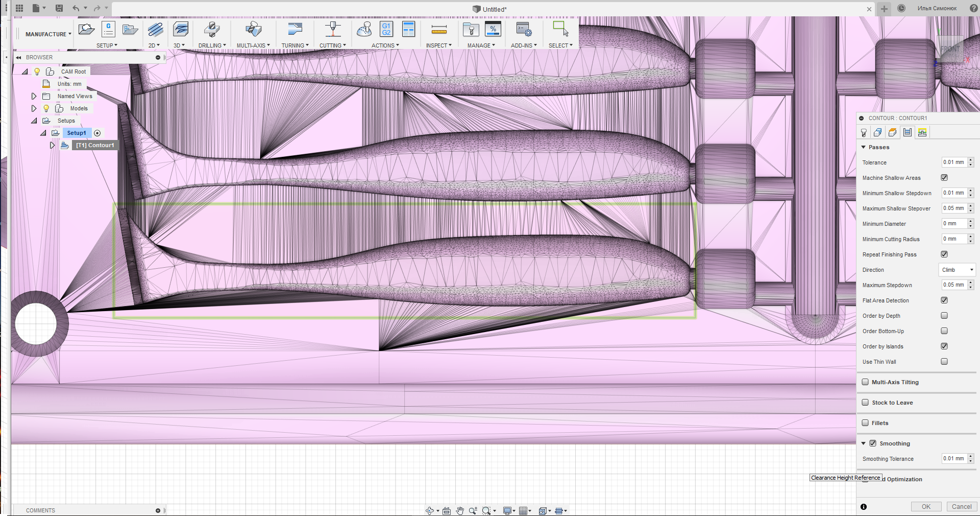The image size is (980, 516).
Task: Toggle visibility bulb of Models node
Action: coord(46,108)
